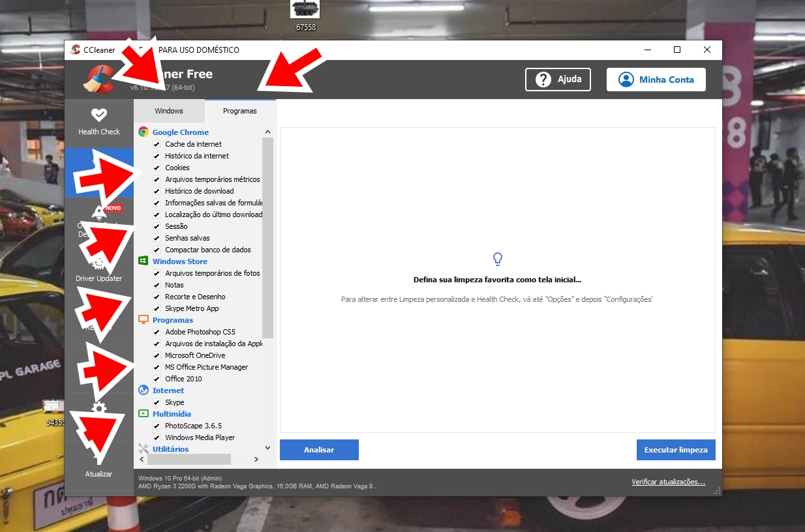805x532 pixels.
Task: Click 'Informações salvas de formulário' row
Action: click(x=214, y=203)
